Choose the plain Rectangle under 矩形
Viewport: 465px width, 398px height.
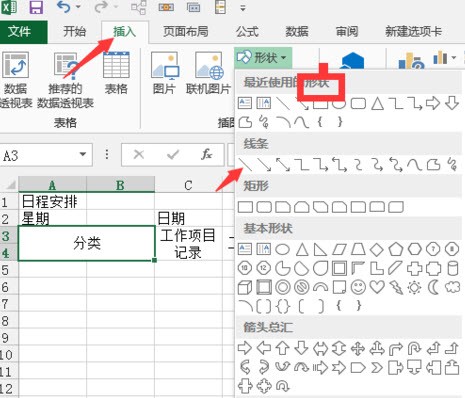pyautogui.click(x=245, y=207)
